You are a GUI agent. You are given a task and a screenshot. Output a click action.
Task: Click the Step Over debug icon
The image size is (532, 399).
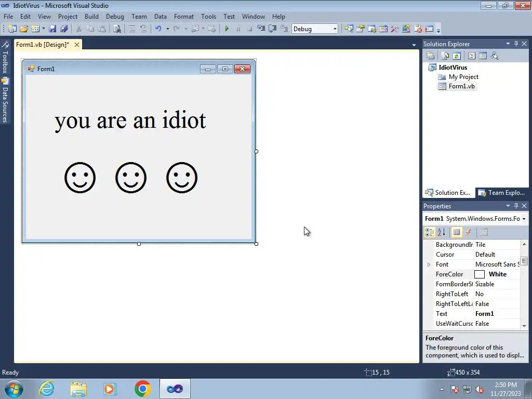coord(272,29)
